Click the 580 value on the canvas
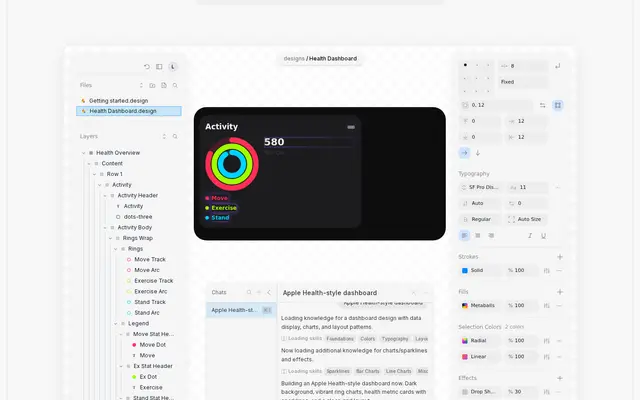This screenshot has height=400, width=640. tap(274, 142)
